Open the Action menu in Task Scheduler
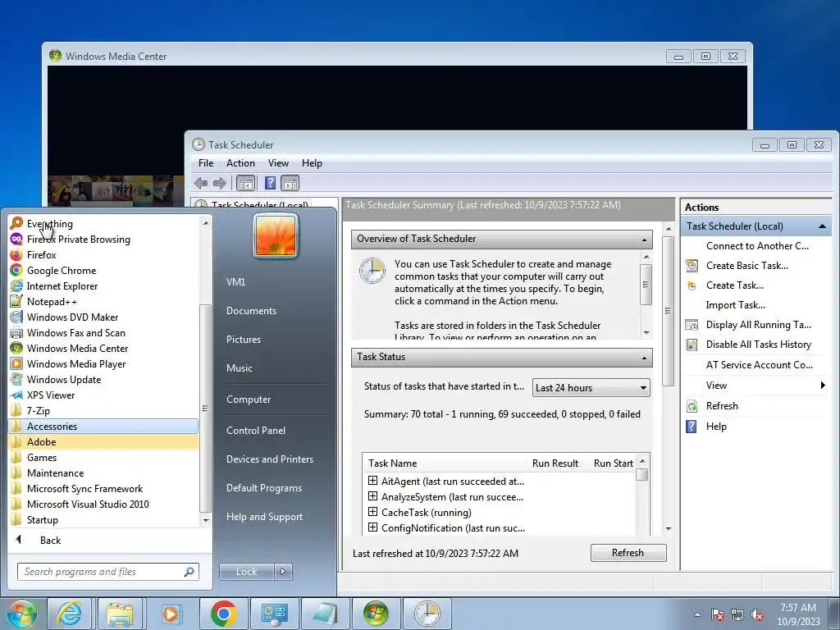 click(x=240, y=163)
